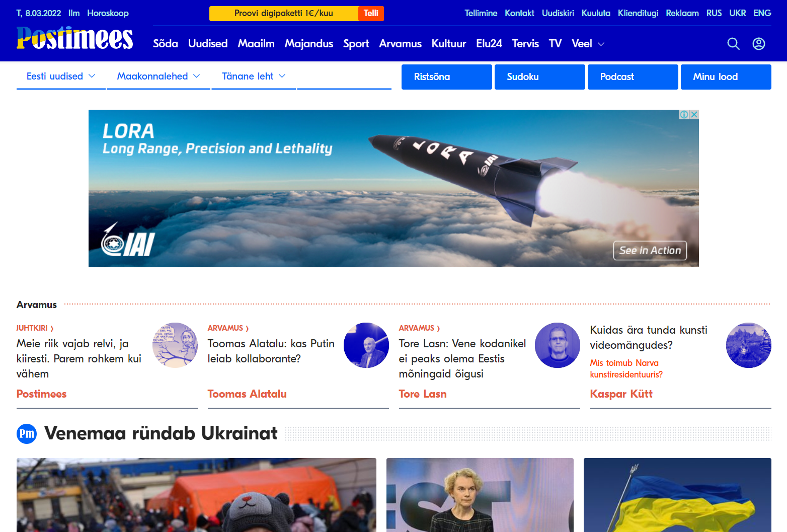
Task: Open the search magnifier icon
Action: [733, 44]
